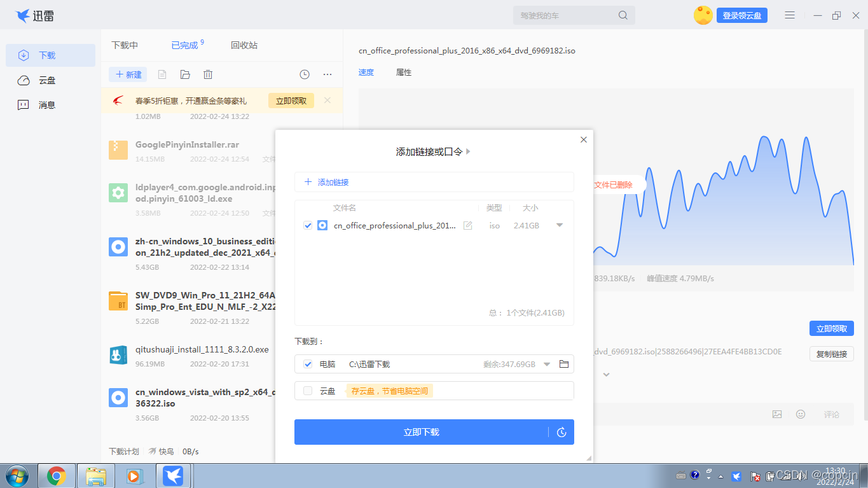The height and width of the screenshot is (488, 868).
Task: Click the cn_windows_vista ISO disc icon
Action: click(x=118, y=398)
